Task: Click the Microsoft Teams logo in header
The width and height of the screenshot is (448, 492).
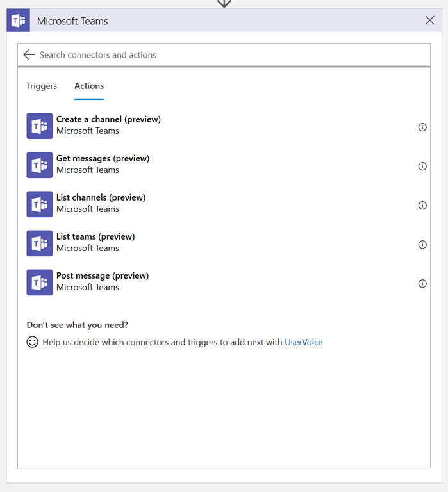Action: [18, 20]
